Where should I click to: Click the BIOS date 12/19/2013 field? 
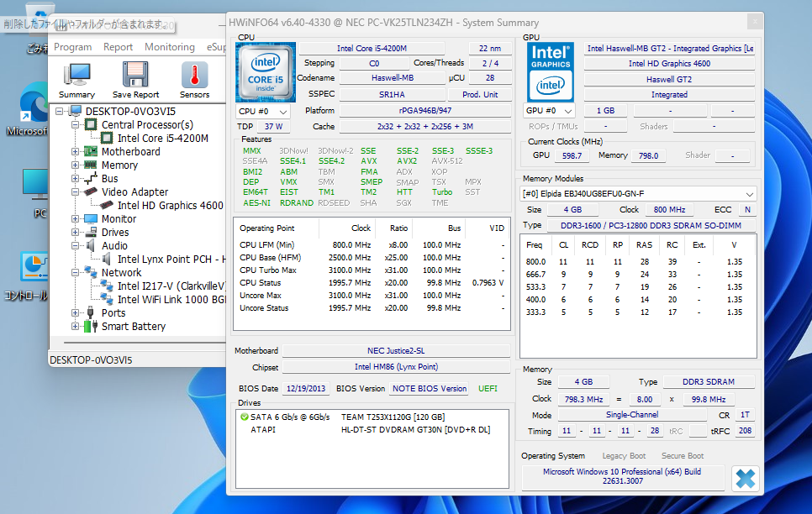pos(305,389)
